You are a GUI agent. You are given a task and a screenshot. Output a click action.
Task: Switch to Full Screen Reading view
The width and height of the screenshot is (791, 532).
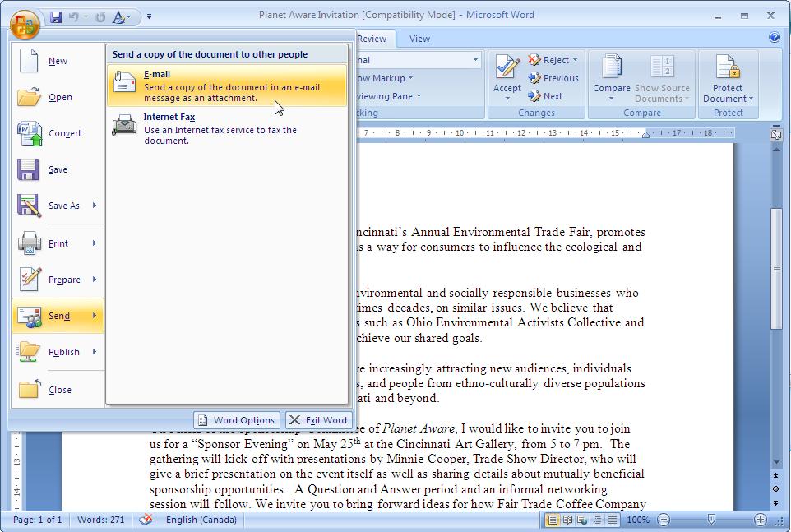coord(567,520)
